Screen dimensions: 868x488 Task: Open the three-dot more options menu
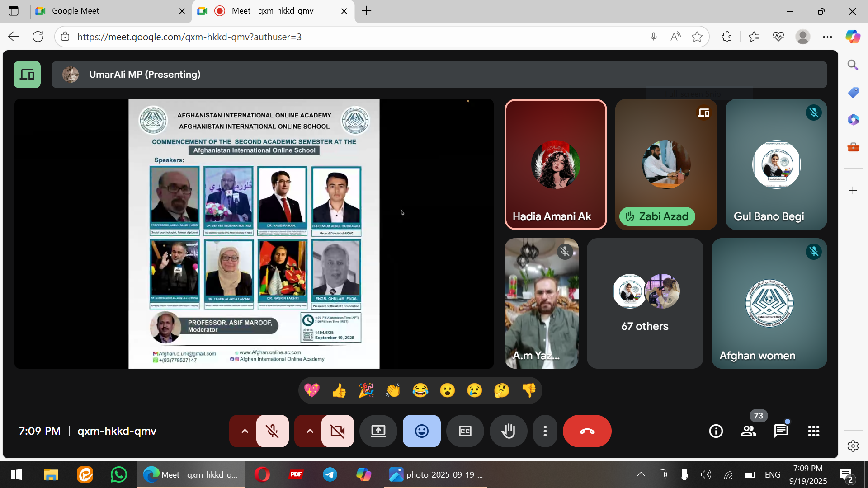click(545, 431)
